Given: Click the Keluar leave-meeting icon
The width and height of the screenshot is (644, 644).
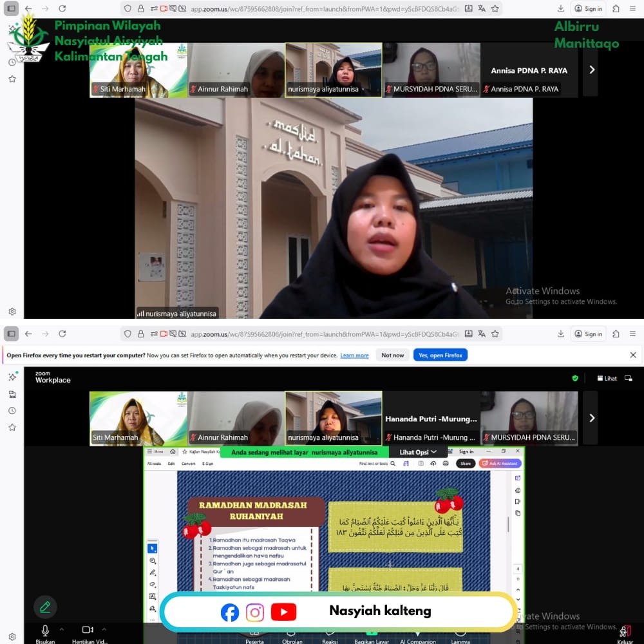Looking at the screenshot, I should [x=625, y=631].
